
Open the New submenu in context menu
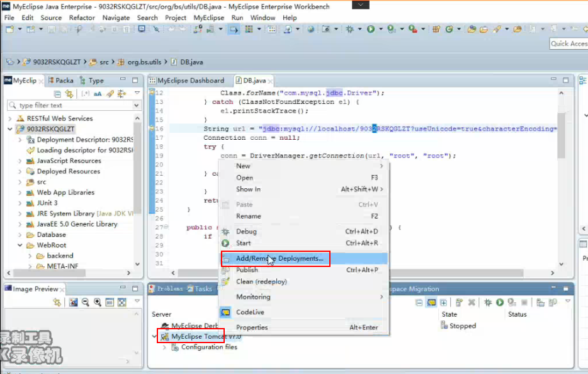coord(303,166)
